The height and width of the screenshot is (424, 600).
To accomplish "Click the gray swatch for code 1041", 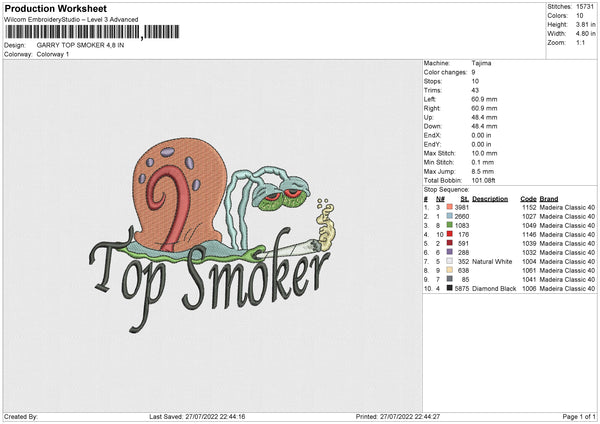I will [x=450, y=279].
